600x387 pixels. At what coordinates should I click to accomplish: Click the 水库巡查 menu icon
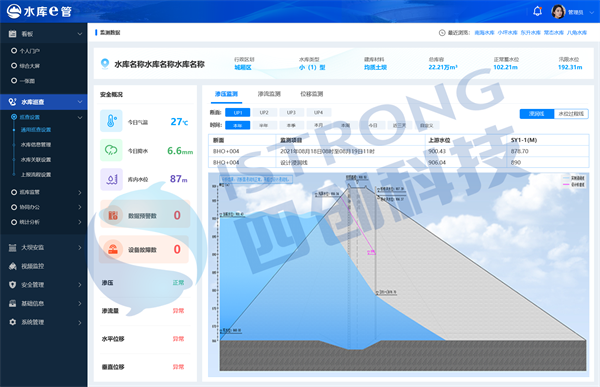[13, 102]
